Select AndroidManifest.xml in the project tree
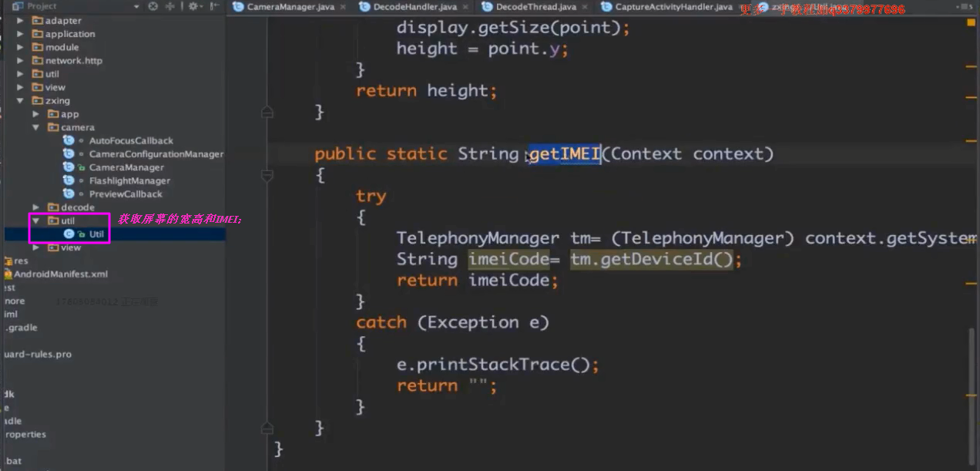 coord(61,274)
